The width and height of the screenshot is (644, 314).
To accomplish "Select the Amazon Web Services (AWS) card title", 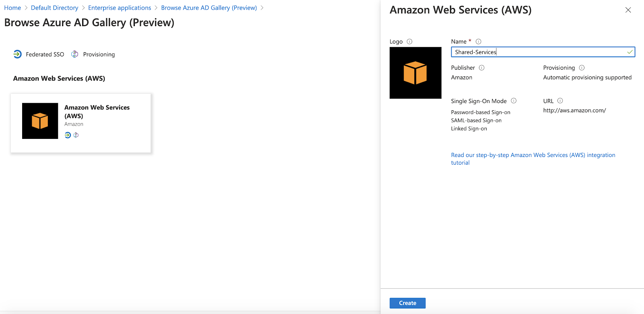I will tap(97, 112).
